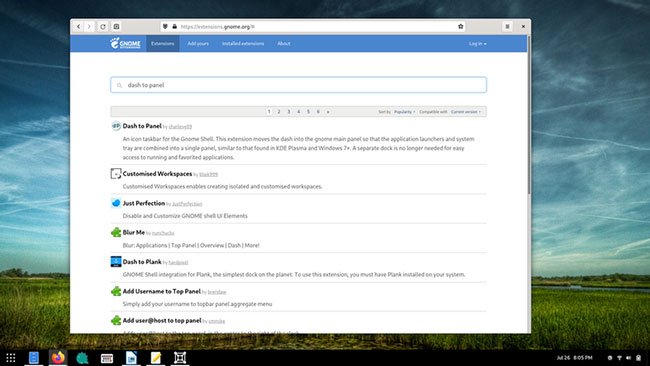
Task: Open the Installed extensions tab
Action: 243,44
